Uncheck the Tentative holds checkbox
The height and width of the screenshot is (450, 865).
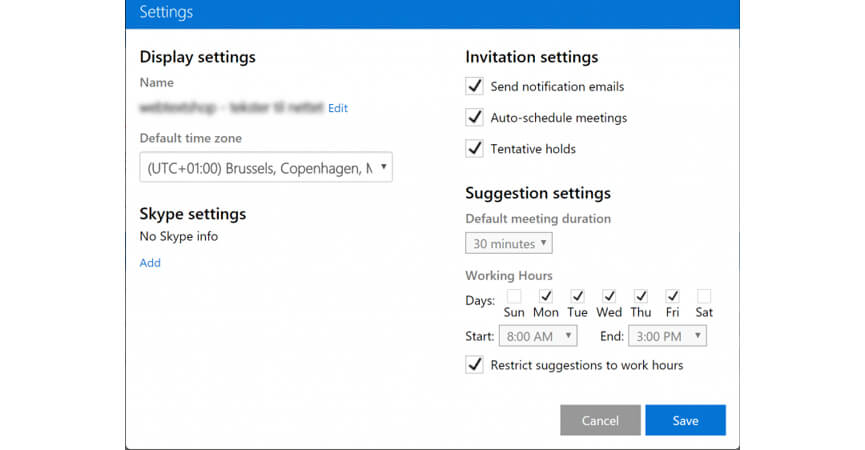(x=475, y=149)
